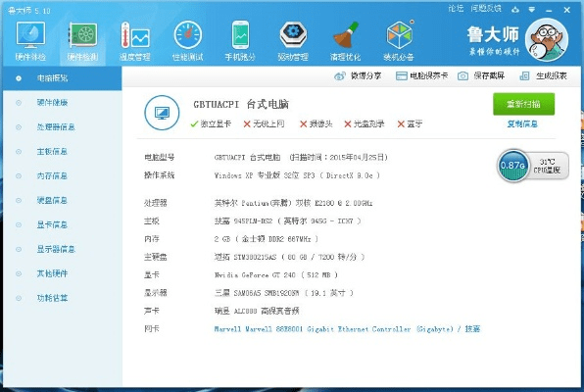This screenshot has width=584, height=392.
Task: Click the 技嘉 945PLM-DS2 motherboard value
Action: [x=287, y=220]
